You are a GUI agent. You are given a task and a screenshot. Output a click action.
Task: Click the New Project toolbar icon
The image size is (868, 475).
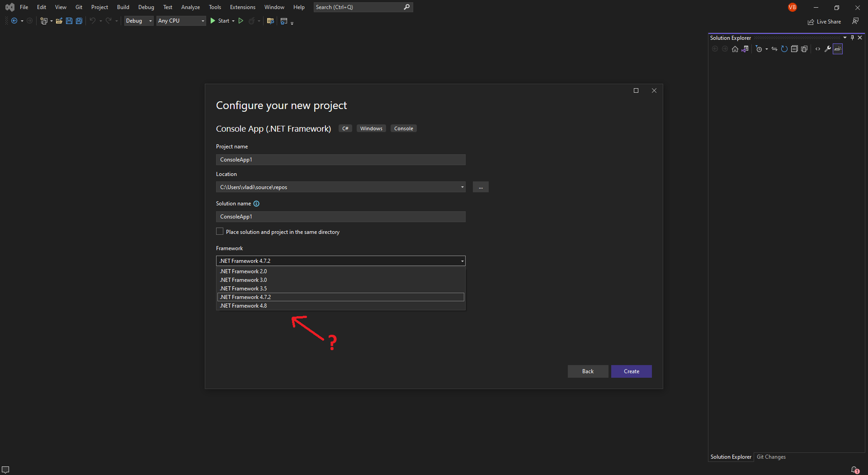click(44, 21)
